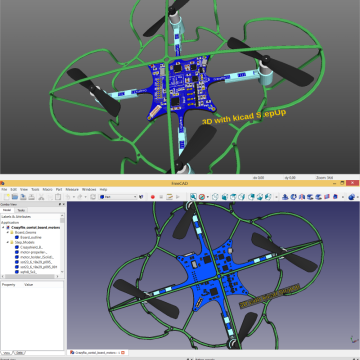The image size is (360, 360).
Task: Set Right view cube icon
Action: point(242,197)
